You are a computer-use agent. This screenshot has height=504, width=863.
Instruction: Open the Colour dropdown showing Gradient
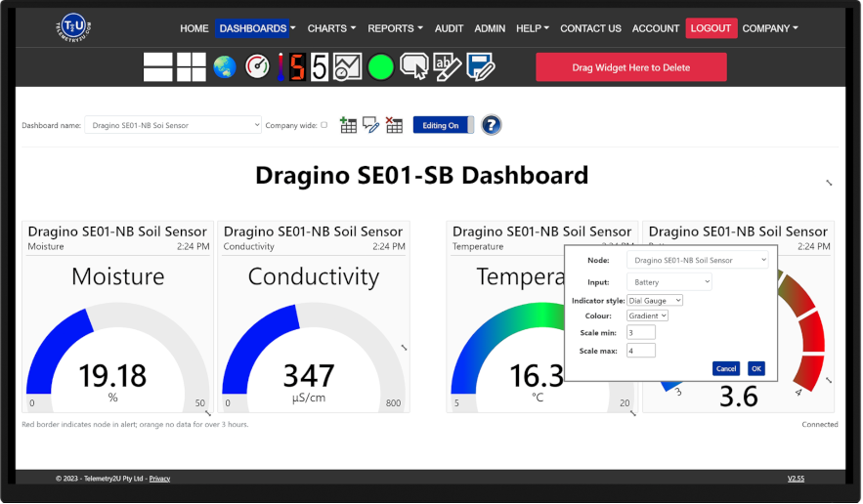tap(648, 315)
